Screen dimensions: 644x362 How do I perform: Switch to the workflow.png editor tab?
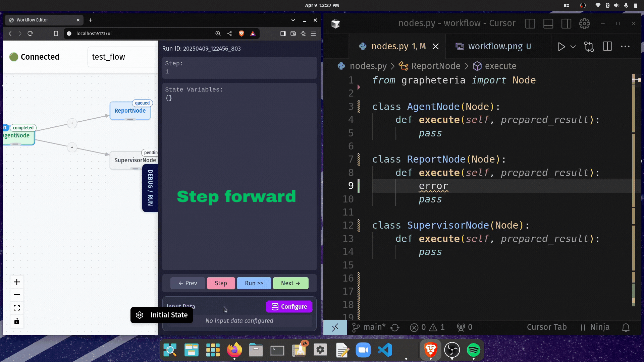point(495,46)
